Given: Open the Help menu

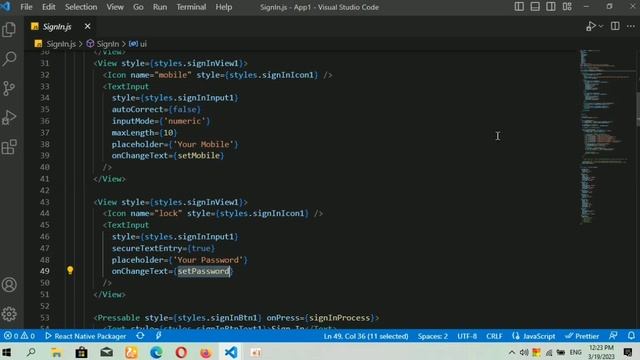Looking at the screenshot, I should coord(224,7).
